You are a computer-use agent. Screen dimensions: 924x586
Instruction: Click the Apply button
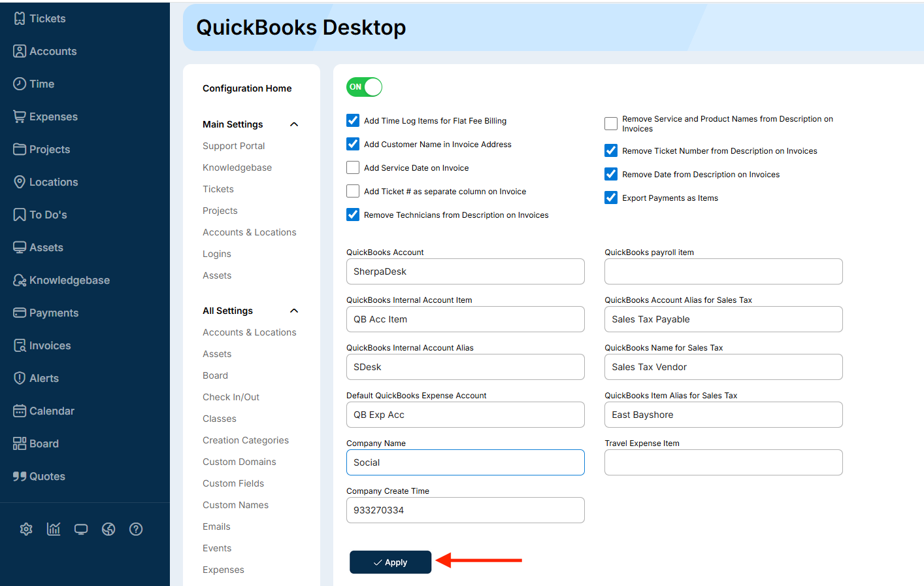pos(391,562)
